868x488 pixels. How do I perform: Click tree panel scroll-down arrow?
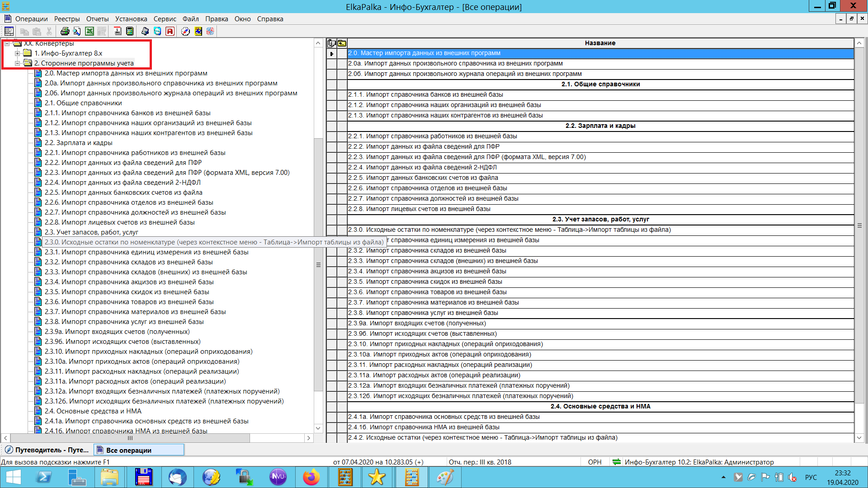pos(318,428)
